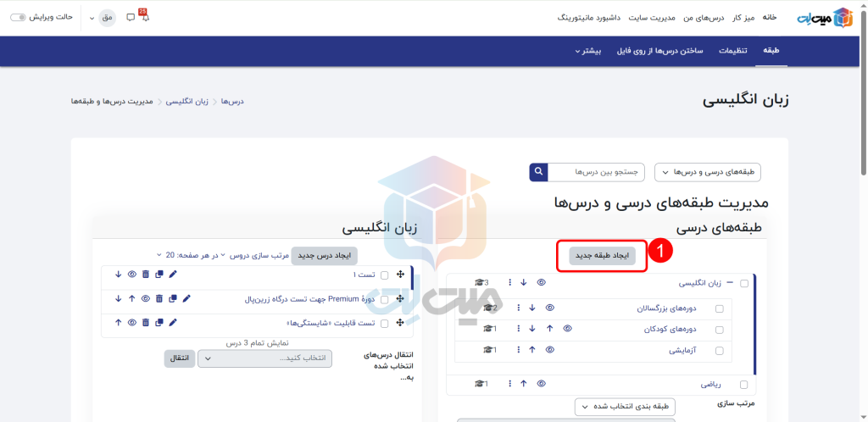Viewport: 868px width, 422px height.
Task: Grab the move handle for 'تست 1'
Action: coord(401,275)
